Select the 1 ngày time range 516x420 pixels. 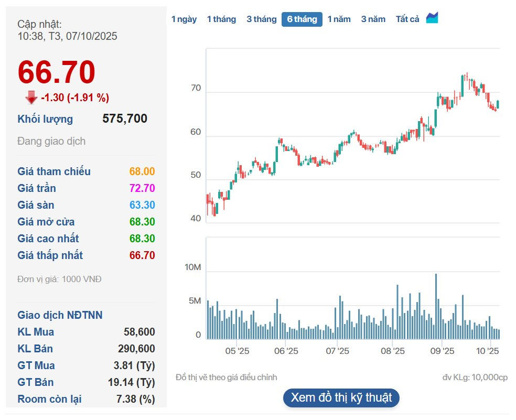point(184,19)
